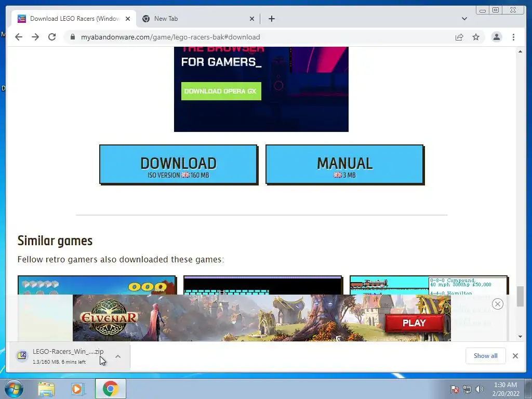Open the train game thumbnail
The width and height of the screenshot is (532, 399).
(x=429, y=285)
